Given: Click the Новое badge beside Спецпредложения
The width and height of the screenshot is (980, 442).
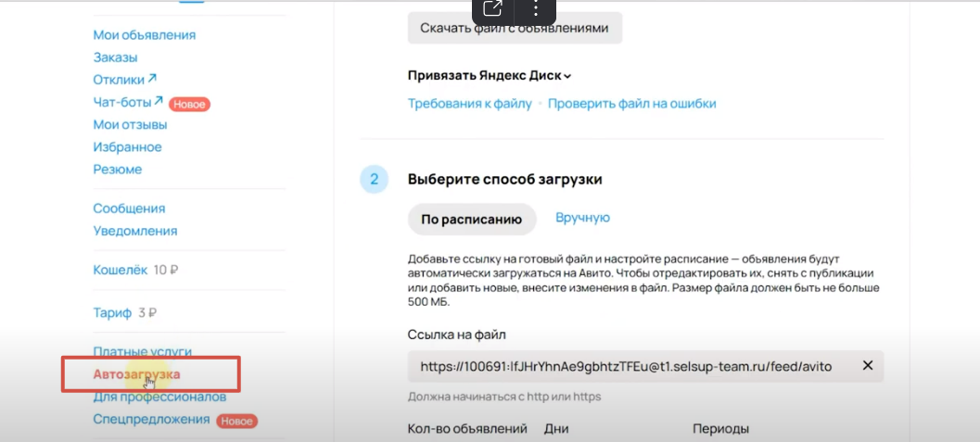Looking at the screenshot, I should pyautogui.click(x=236, y=422).
